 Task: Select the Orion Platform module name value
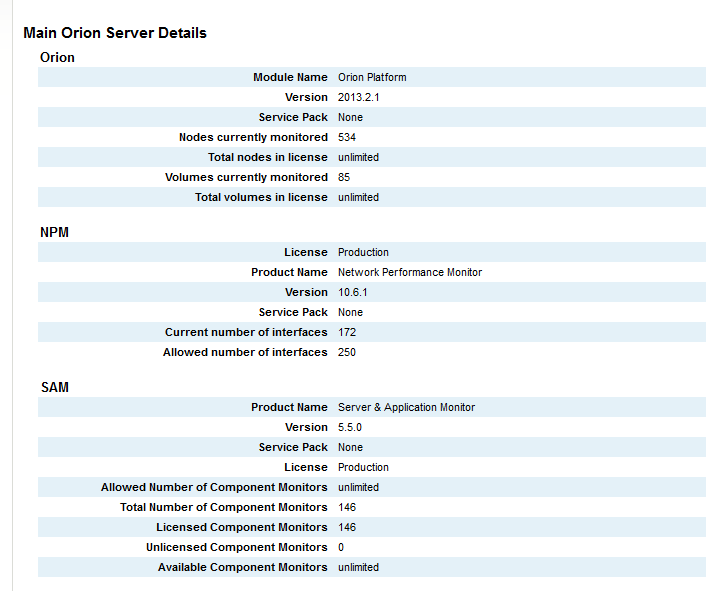pyautogui.click(x=372, y=77)
